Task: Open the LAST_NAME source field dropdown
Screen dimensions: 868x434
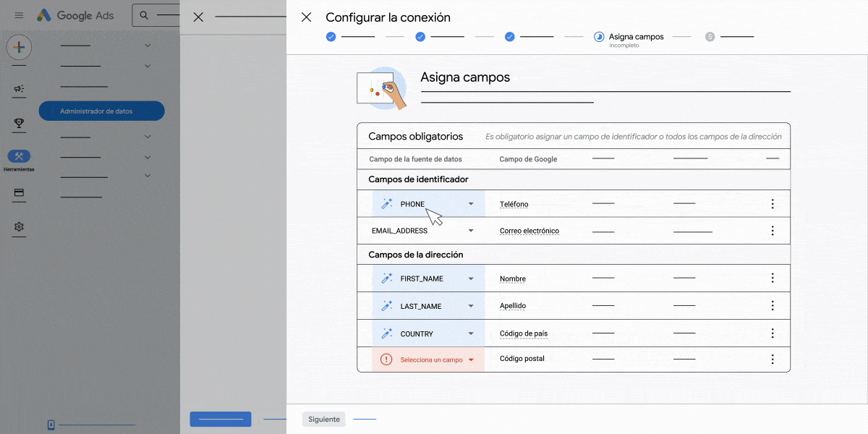Action: coord(428,306)
